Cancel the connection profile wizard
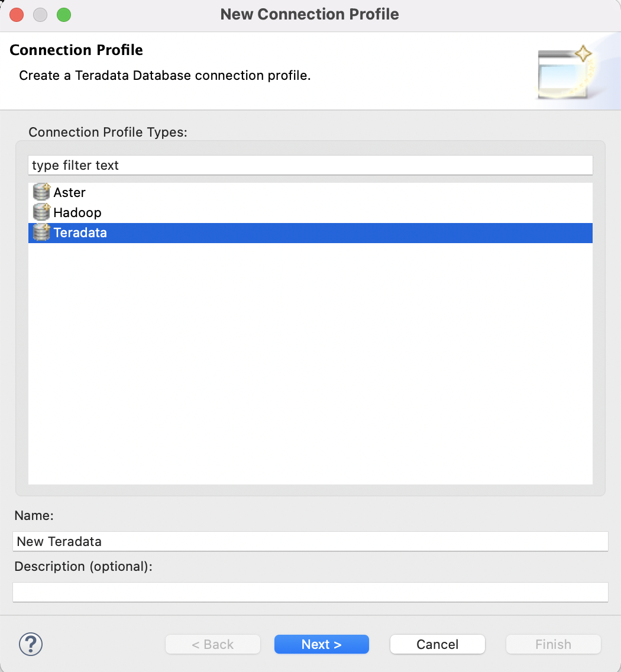621x672 pixels. pyautogui.click(x=437, y=644)
